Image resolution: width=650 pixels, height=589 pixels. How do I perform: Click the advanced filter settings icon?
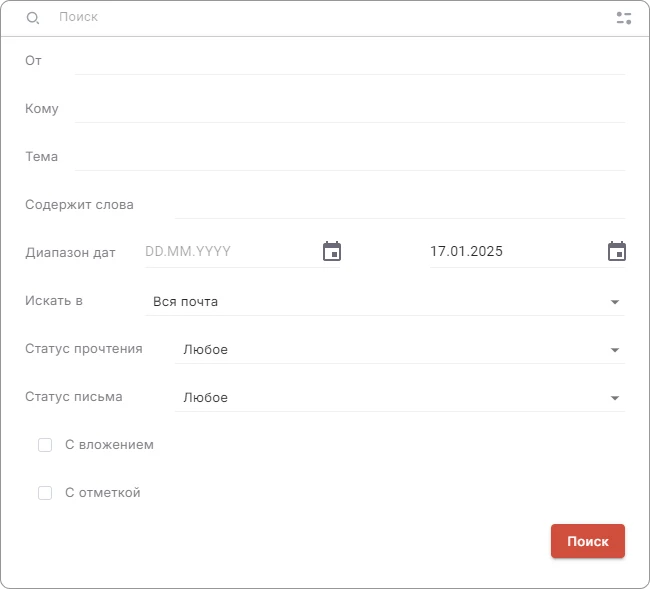[624, 18]
